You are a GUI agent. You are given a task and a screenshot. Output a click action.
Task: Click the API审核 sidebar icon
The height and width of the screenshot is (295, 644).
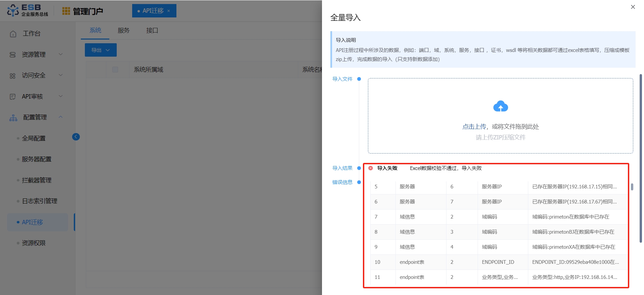[13, 97]
